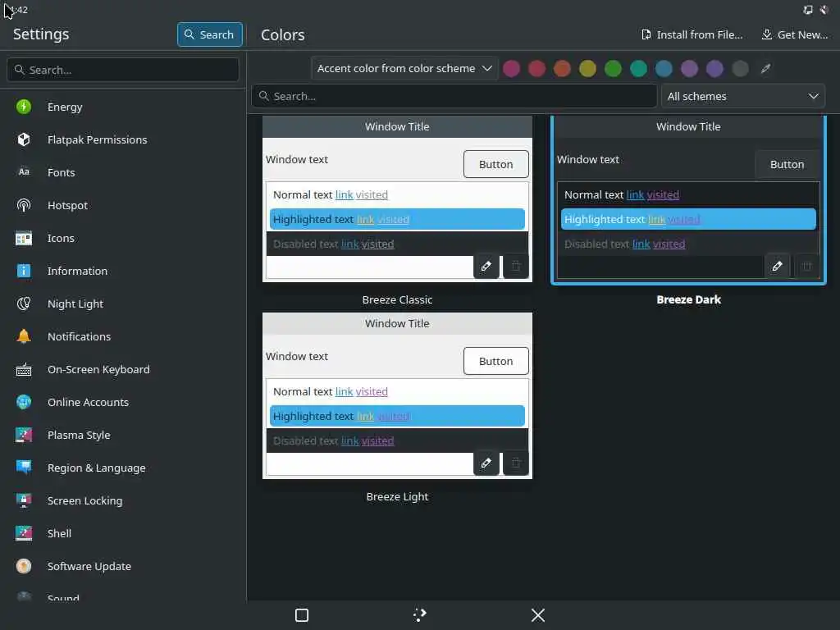
Task: Choose the yellow accent color swatch
Action: (587, 69)
